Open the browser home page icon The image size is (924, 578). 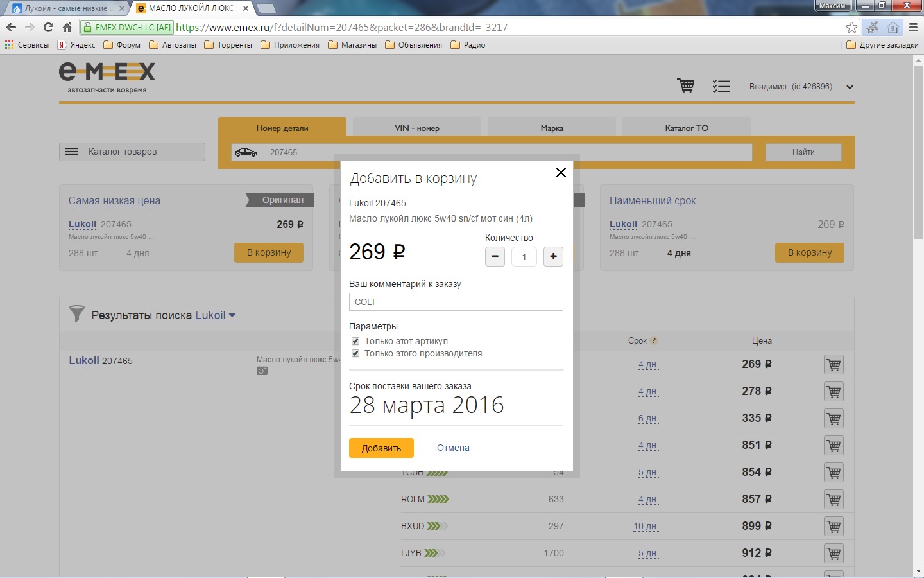(67, 27)
